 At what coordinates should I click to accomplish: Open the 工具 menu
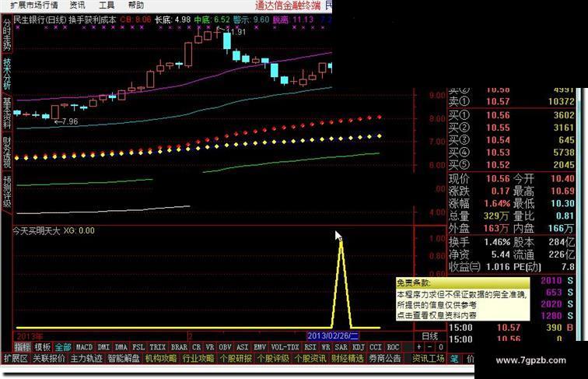click(x=107, y=5)
